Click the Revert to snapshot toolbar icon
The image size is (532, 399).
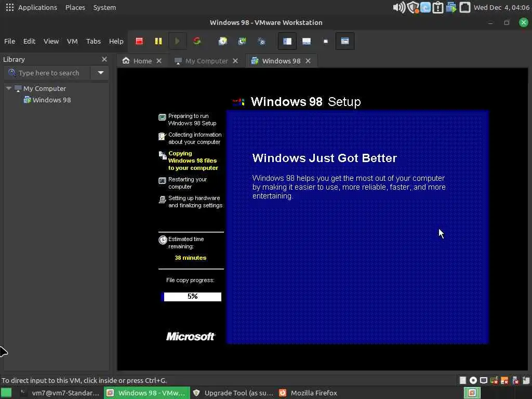(242, 41)
